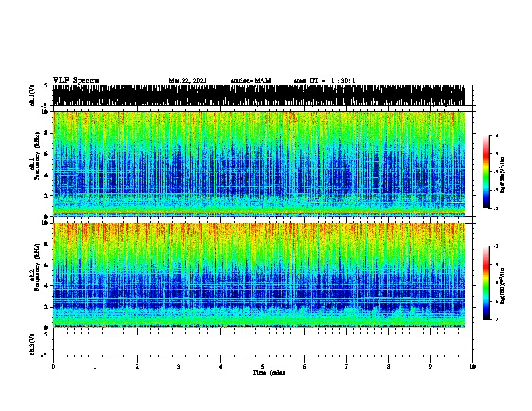This screenshot has width=532, height=411.
Task: Click x-axis tick label '7'
Action: click(347, 367)
